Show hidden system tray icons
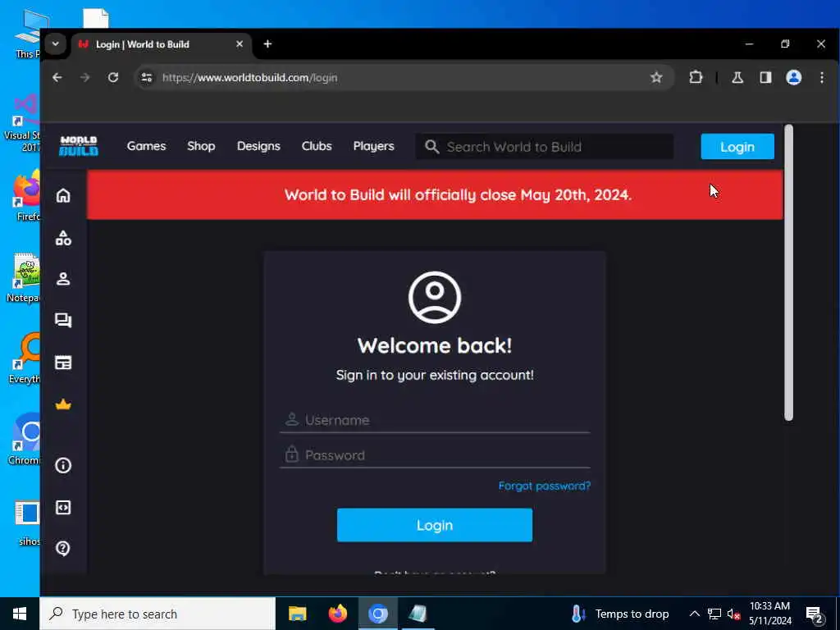This screenshot has height=630, width=840. pyautogui.click(x=694, y=614)
